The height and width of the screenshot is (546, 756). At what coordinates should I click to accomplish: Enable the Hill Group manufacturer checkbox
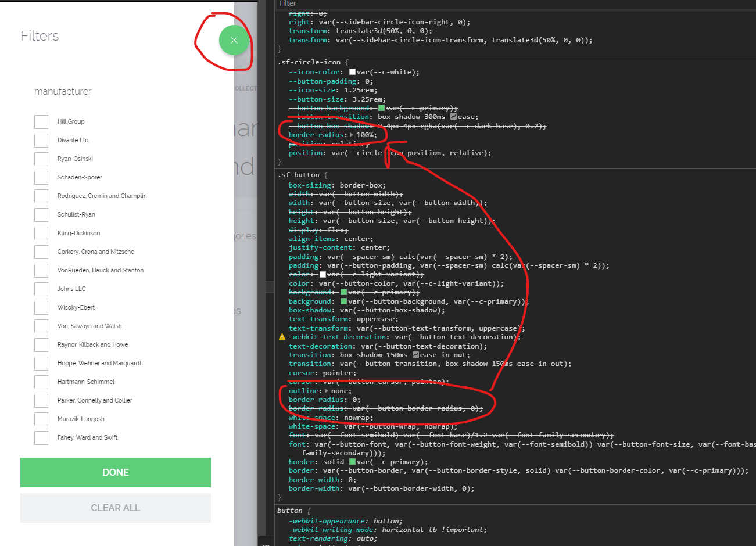tap(41, 121)
